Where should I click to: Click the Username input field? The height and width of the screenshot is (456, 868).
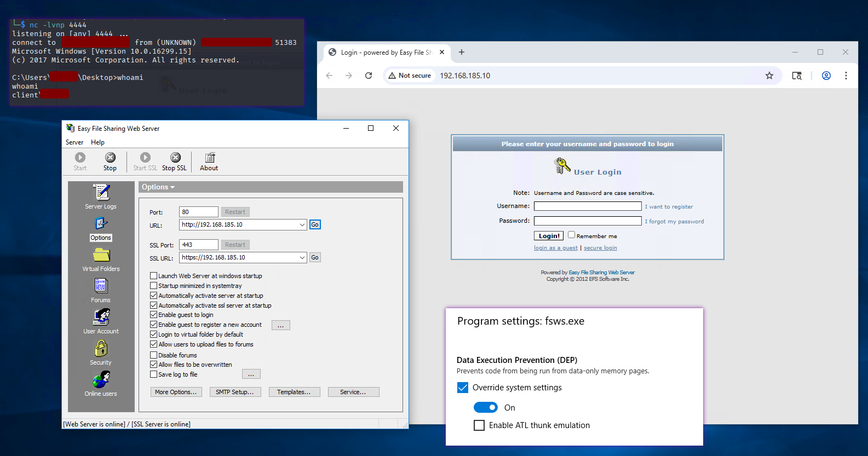[588, 206]
